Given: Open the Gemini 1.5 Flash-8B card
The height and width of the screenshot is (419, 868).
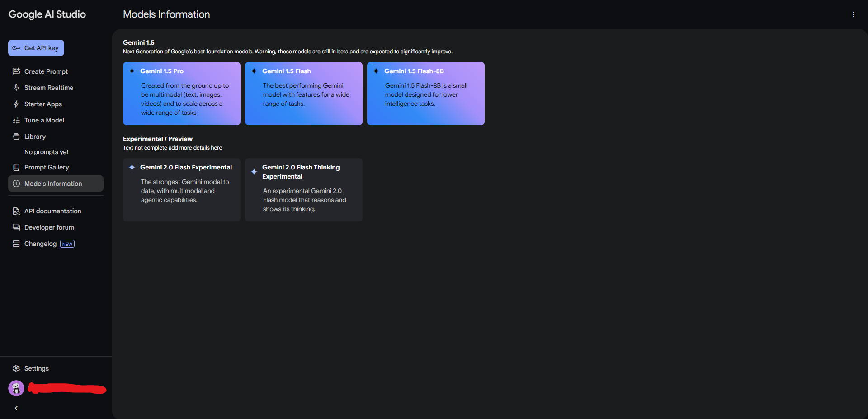Looking at the screenshot, I should 426,94.
